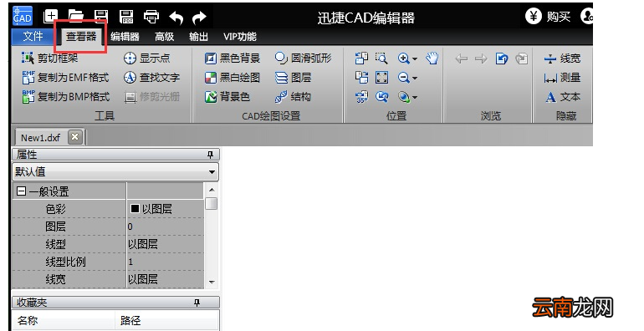
Task: Choose 复制为BMP格式
Action: coord(66,96)
